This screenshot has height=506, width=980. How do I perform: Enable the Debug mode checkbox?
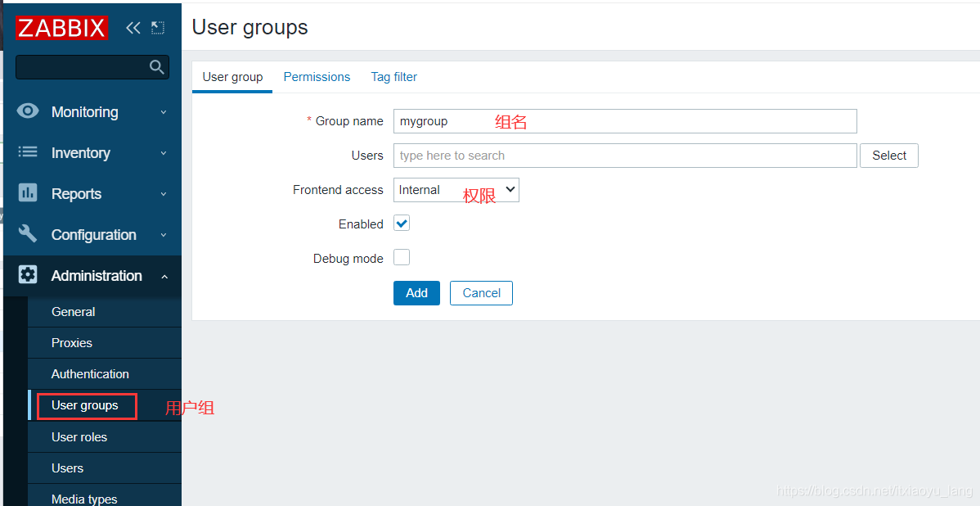(x=402, y=258)
